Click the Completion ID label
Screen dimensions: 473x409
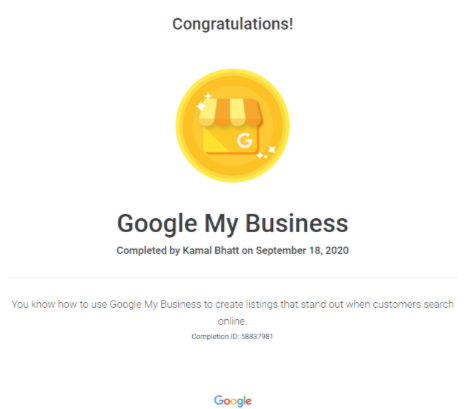(215, 337)
